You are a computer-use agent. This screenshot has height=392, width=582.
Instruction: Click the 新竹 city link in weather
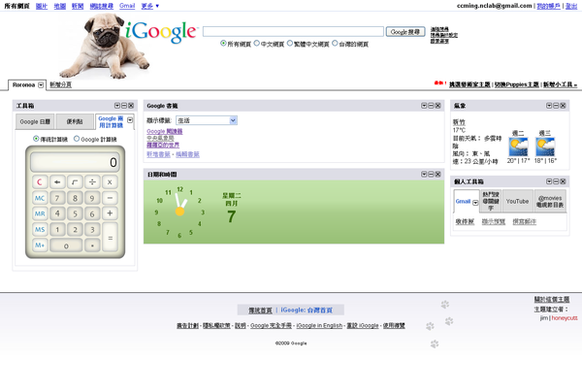click(x=459, y=122)
